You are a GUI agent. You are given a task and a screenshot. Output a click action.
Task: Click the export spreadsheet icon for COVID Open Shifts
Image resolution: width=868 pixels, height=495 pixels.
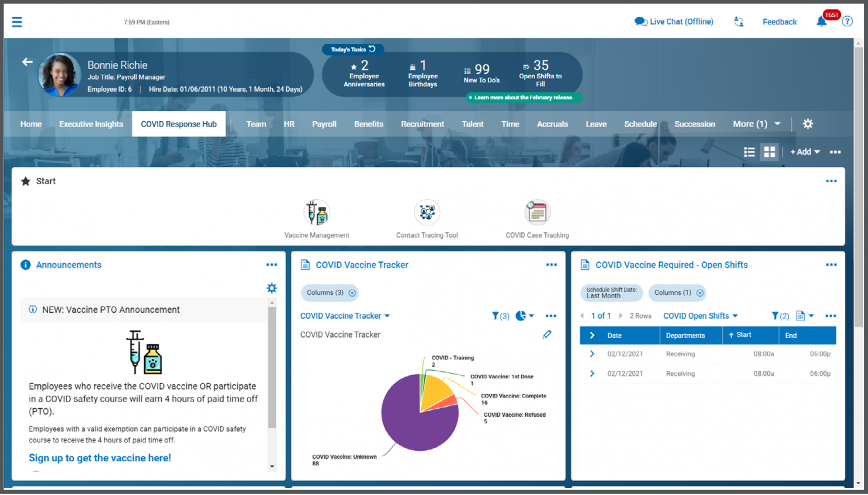pos(802,316)
